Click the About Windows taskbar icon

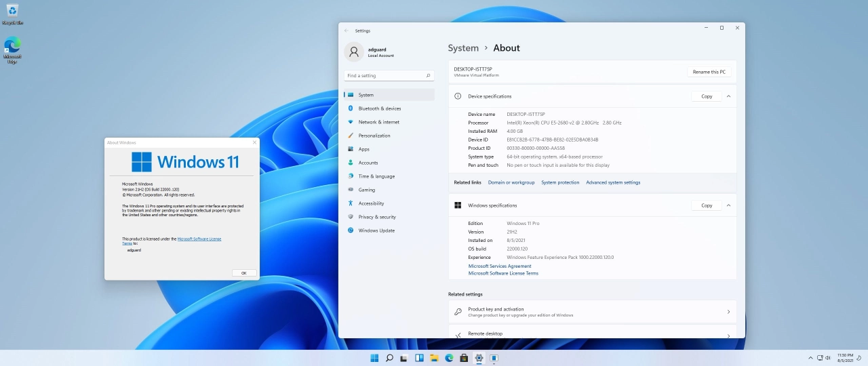click(494, 358)
